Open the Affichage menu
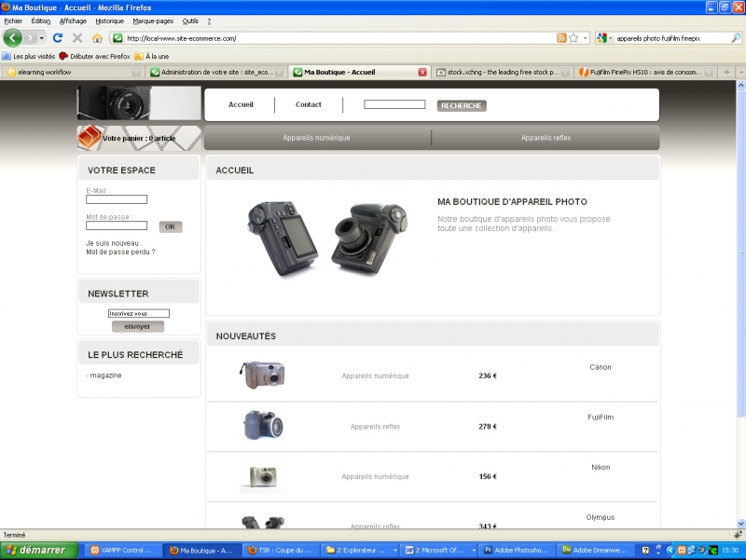Image resolution: width=746 pixels, height=560 pixels. click(73, 20)
